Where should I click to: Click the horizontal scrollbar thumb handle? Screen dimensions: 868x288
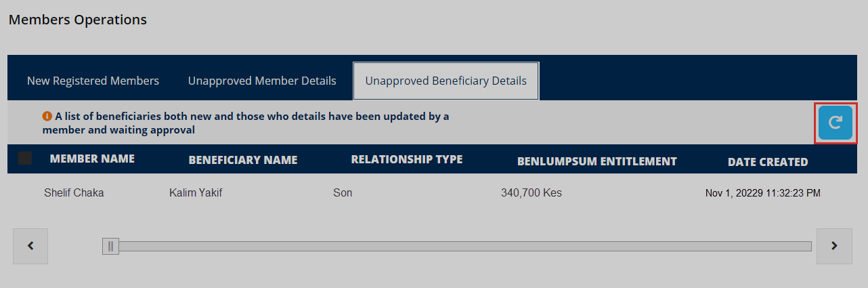point(110,246)
